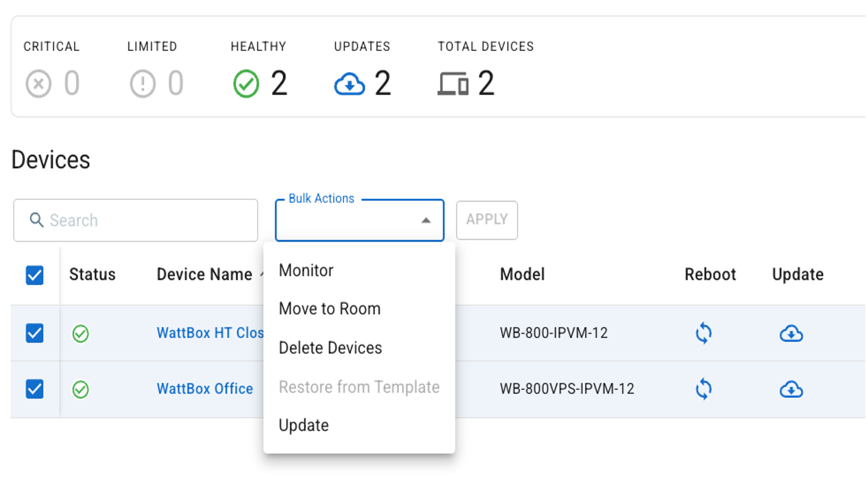The image size is (868, 482).
Task: Reboot the WB-800VPS-IPVM-12 device
Action: (704, 389)
